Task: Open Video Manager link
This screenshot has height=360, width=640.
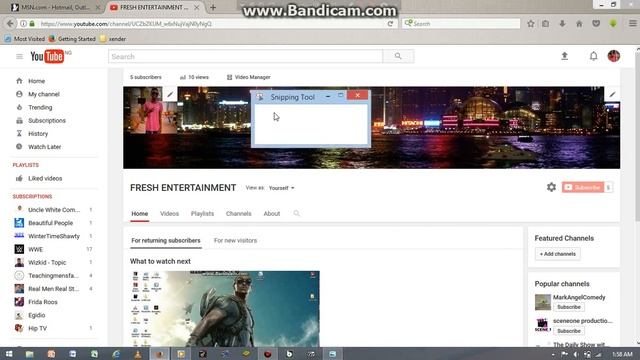Action: pos(249,77)
